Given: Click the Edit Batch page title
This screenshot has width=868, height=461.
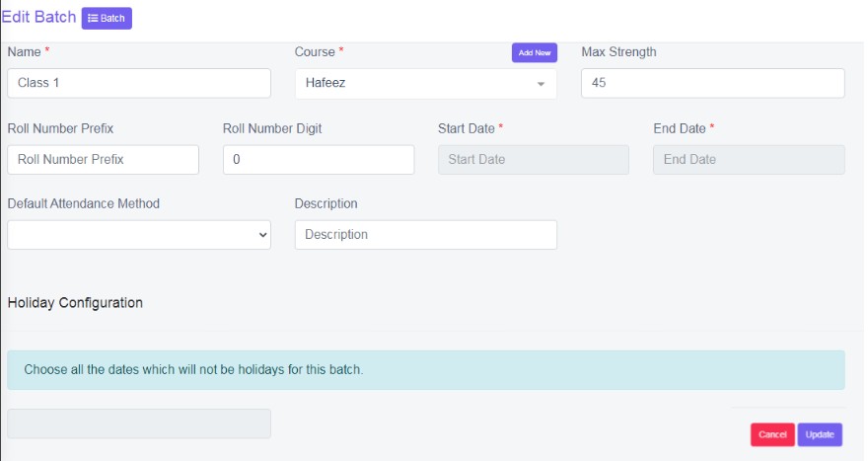Looking at the screenshot, I should [38, 17].
